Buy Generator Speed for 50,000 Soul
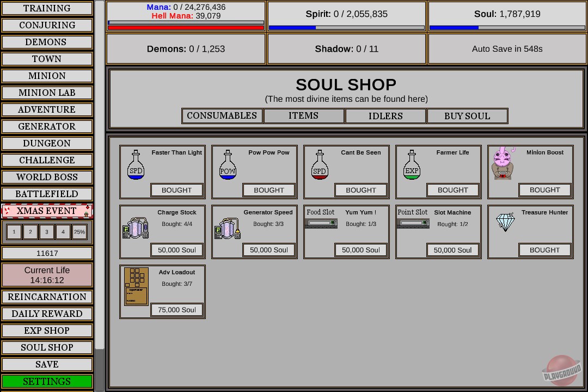This screenshot has width=588, height=392. [269, 250]
